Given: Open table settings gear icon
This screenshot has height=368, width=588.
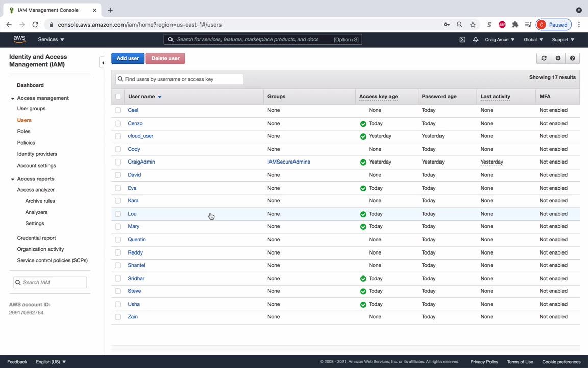Looking at the screenshot, I should (558, 58).
